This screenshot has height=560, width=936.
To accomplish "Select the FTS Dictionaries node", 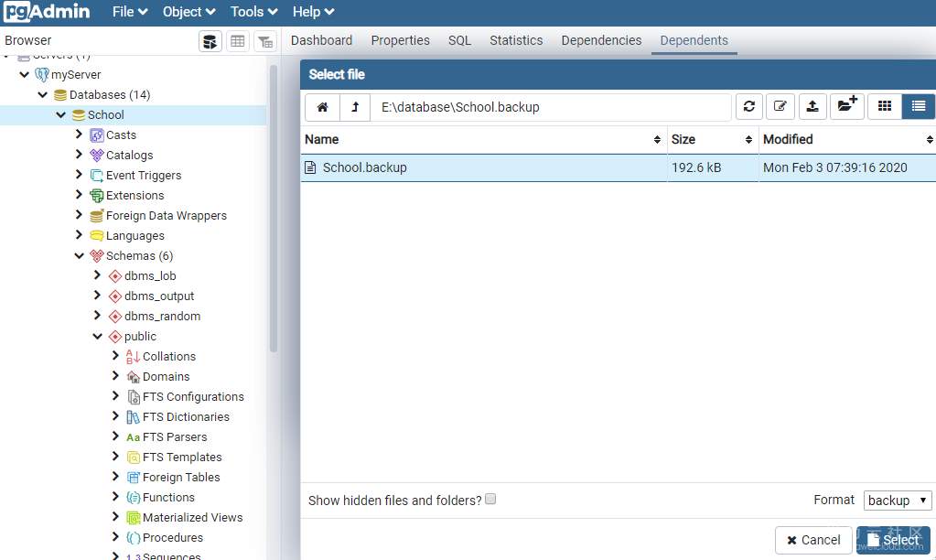I will [186, 416].
